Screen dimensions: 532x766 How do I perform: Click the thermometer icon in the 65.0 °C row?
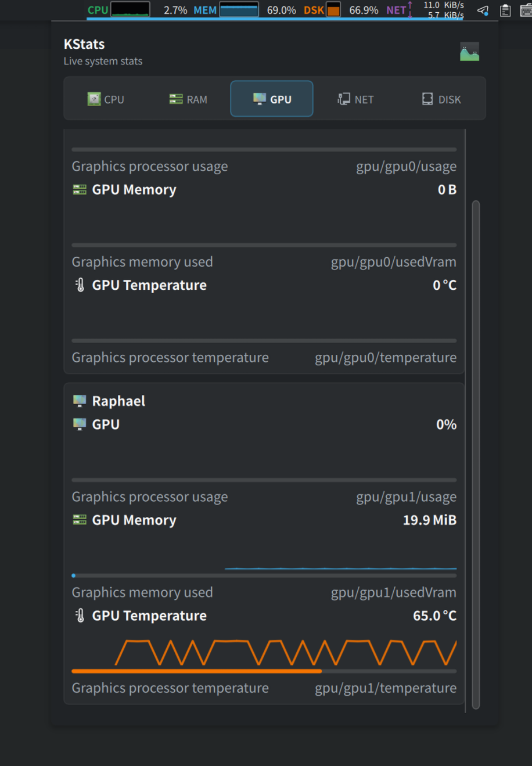(x=80, y=616)
